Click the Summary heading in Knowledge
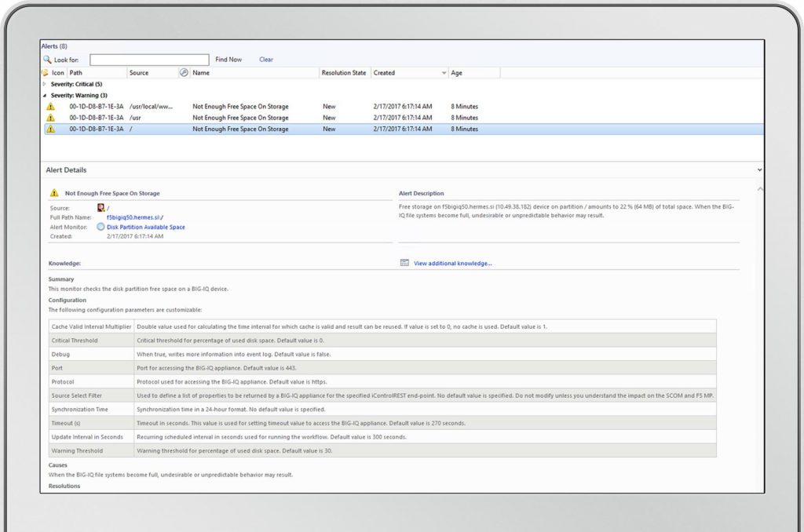 [61, 279]
